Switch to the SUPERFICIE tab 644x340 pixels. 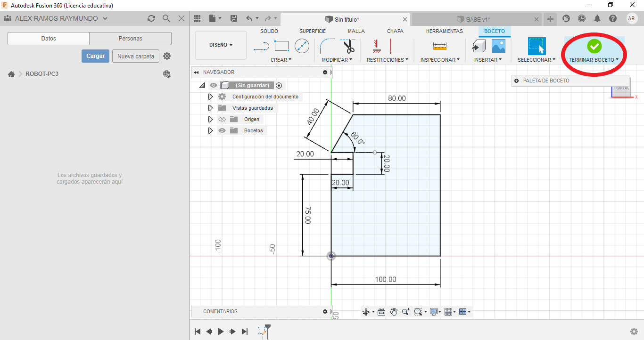(x=312, y=31)
